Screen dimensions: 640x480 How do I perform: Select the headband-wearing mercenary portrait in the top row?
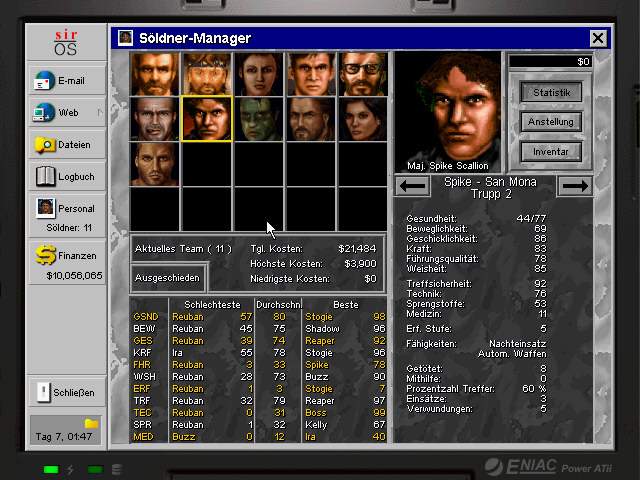point(207,74)
